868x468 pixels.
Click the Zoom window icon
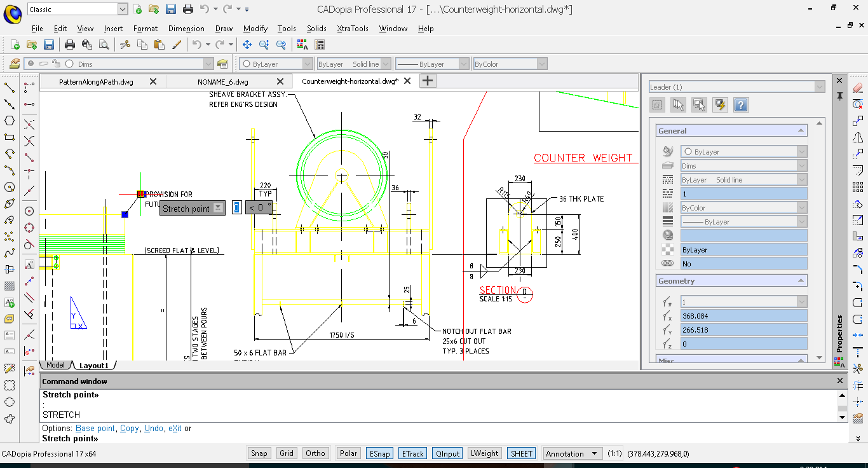pos(264,45)
